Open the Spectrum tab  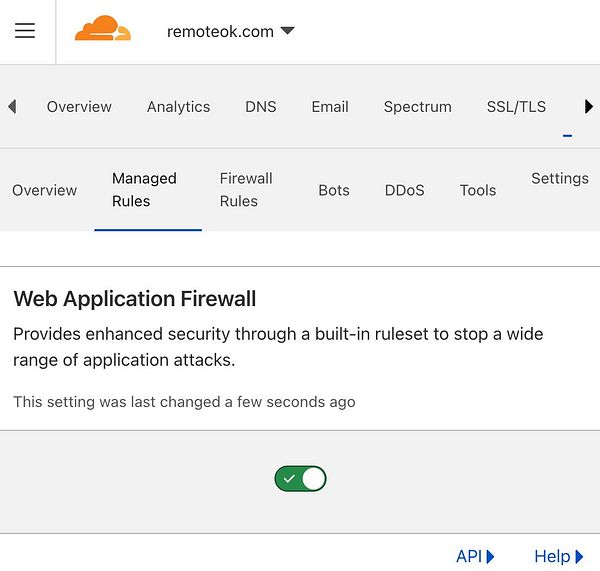(x=417, y=107)
